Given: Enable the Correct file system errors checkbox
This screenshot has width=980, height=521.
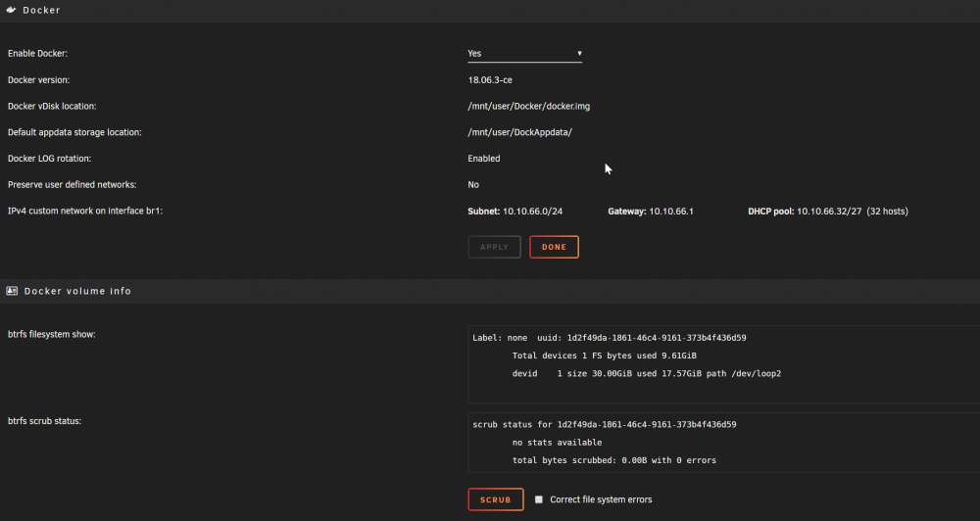Looking at the screenshot, I should click(539, 499).
